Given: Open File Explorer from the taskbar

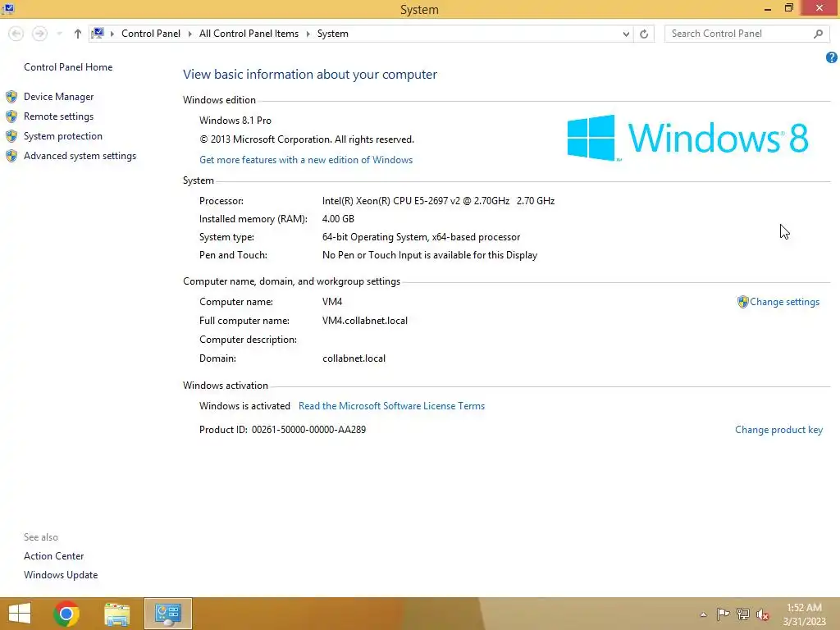Looking at the screenshot, I should click(116, 614).
